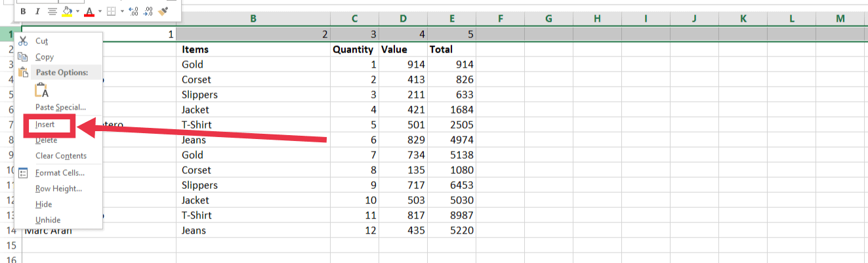Select column B header
Image resolution: width=868 pixels, height=263 pixels.
253,20
